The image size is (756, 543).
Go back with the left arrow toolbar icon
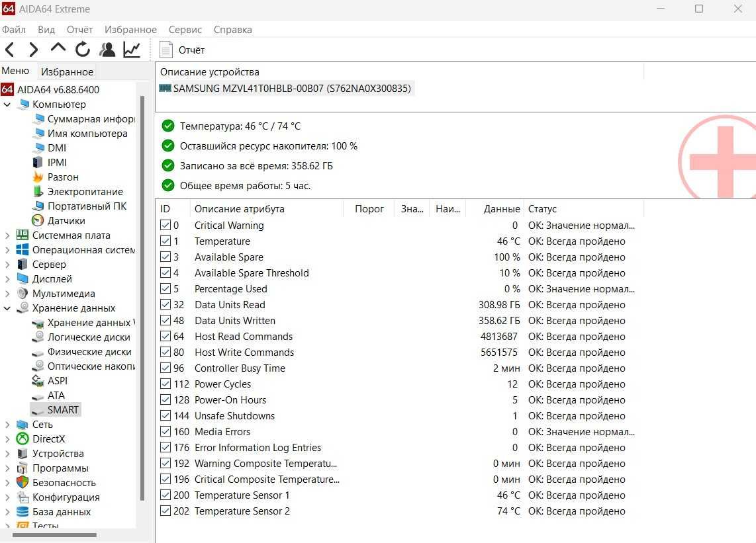click(x=10, y=49)
